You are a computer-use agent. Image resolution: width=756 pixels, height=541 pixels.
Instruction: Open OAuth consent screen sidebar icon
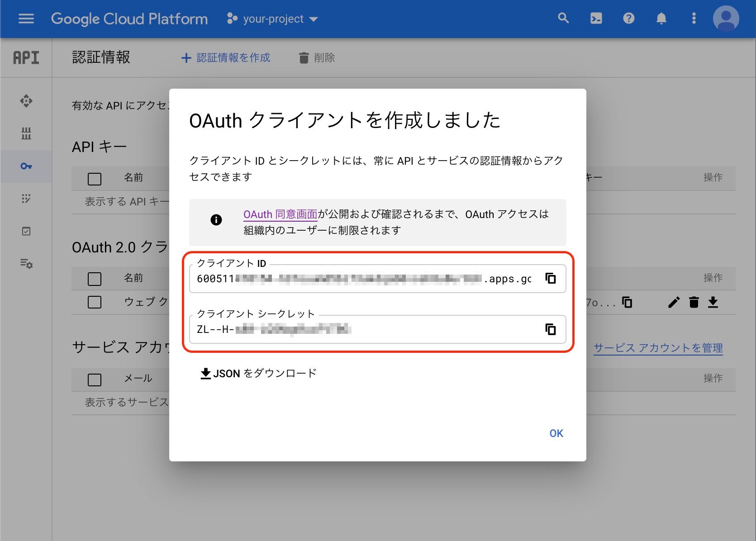coord(26,199)
